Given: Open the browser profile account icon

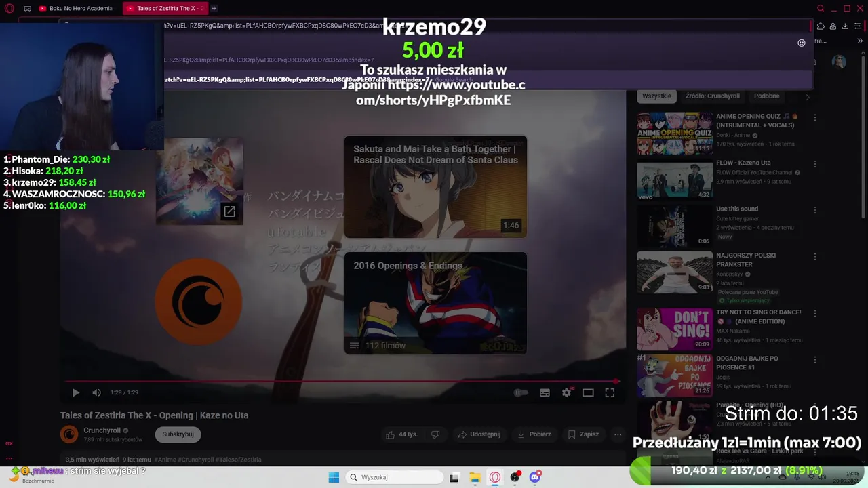Looking at the screenshot, I should (x=833, y=26).
